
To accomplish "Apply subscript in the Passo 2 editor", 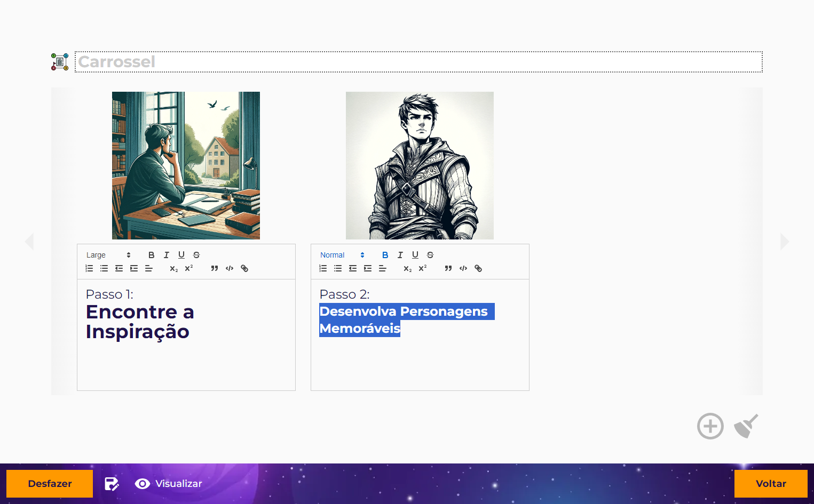I will pos(408,268).
